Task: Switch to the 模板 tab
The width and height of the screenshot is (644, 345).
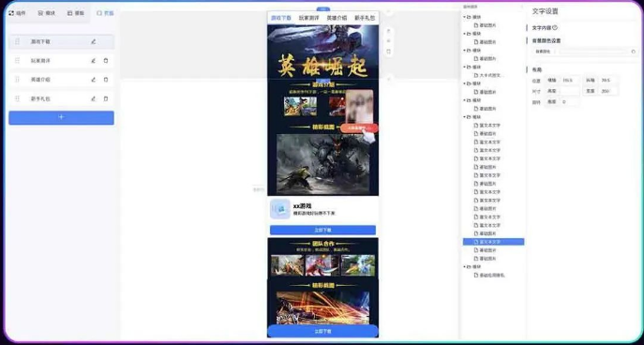Action: pyautogui.click(x=76, y=13)
